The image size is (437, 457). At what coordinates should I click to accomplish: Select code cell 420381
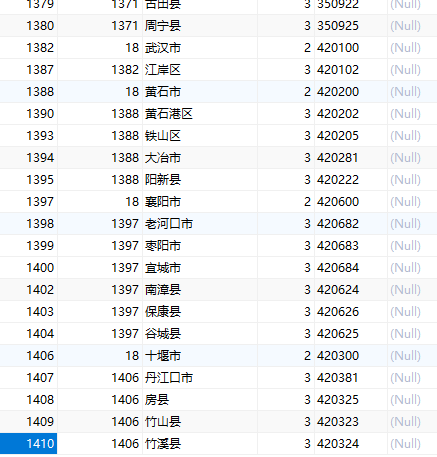point(351,378)
